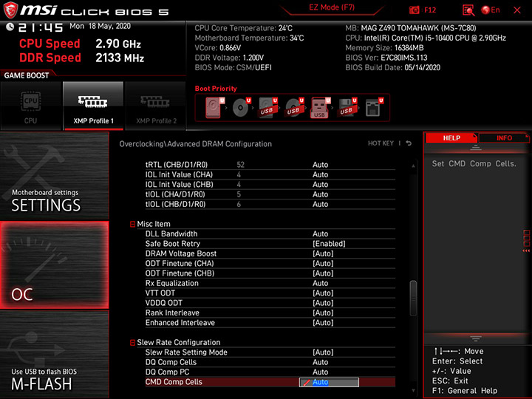Click the side favorites arrows on right edge
Image resolution: width=532 pixels, height=399 pixels.
(526, 250)
